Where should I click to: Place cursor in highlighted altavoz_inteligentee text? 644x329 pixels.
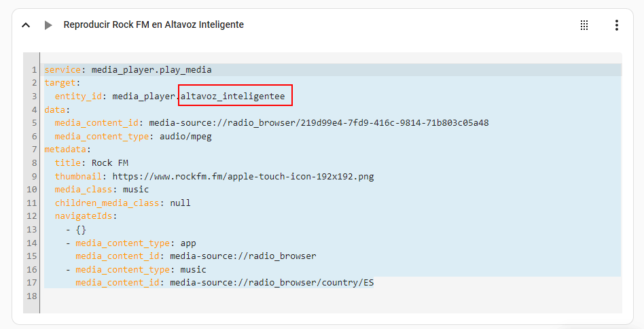(233, 97)
